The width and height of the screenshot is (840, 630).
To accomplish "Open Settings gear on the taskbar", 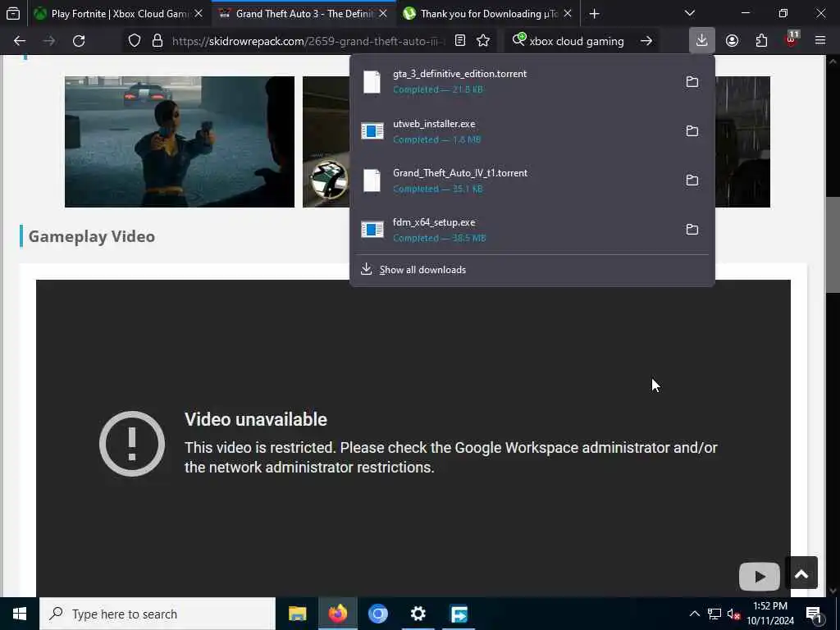I will coord(418,614).
